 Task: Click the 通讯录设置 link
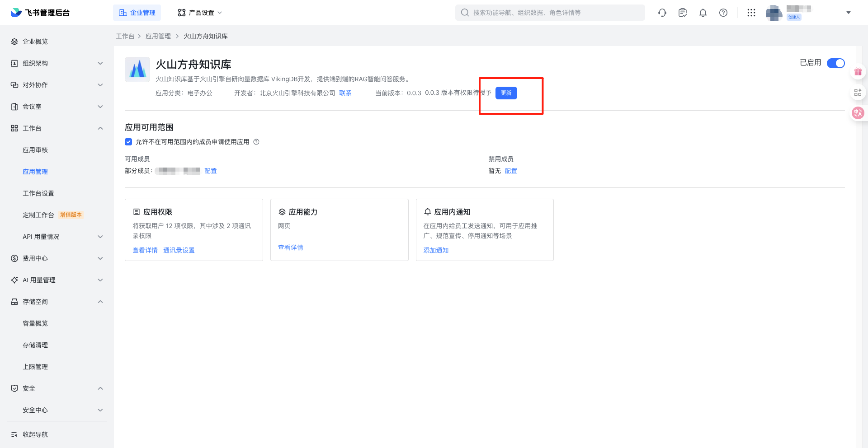[179, 250]
